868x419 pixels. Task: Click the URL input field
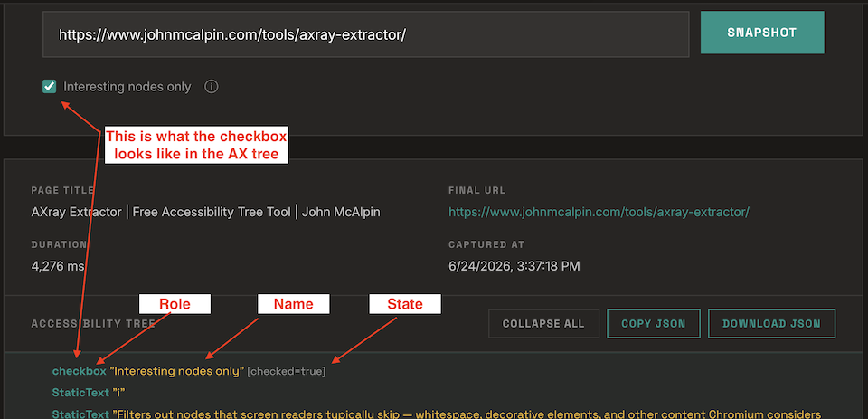point(366,34)
